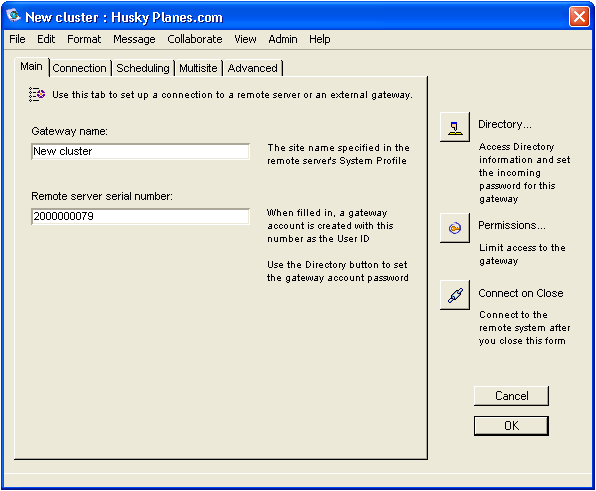The height and width of the screenshot is (491, 596).
Task: Open the Message menu
Action: click(134, 39)
